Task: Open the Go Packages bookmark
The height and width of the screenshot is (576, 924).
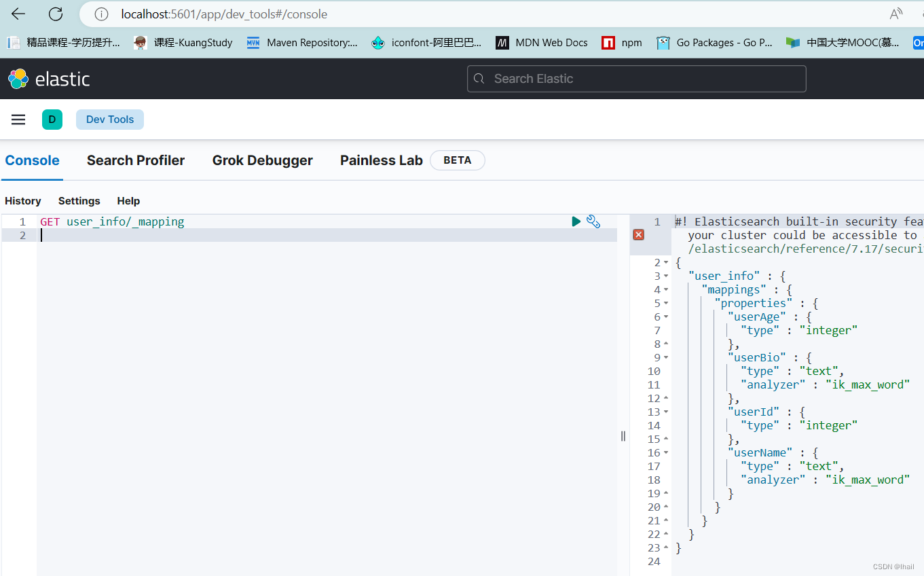Action: tap(714, 42)
